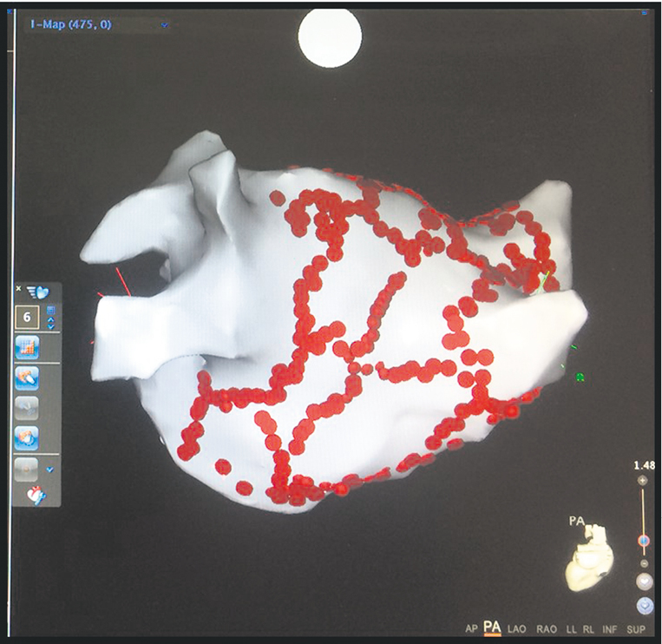
Task: Expand the chevron beside the gray dot button
Action: (49, 470)
